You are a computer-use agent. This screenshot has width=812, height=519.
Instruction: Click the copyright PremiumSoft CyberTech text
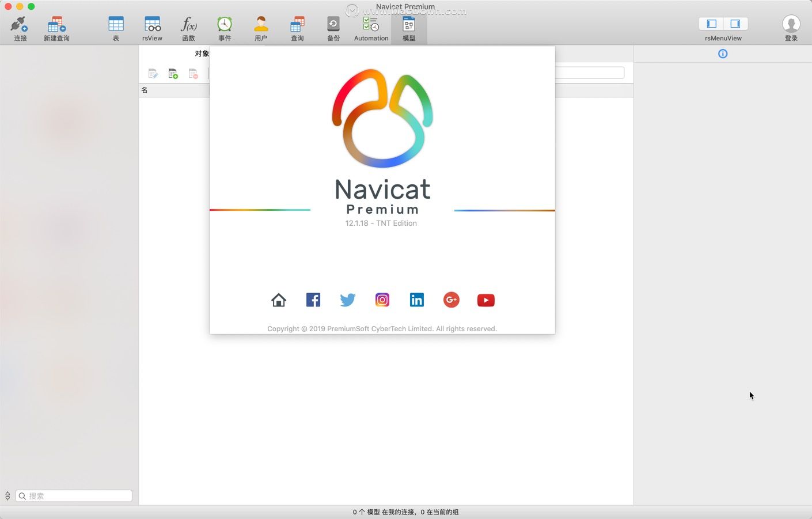[x=382, y=329]
